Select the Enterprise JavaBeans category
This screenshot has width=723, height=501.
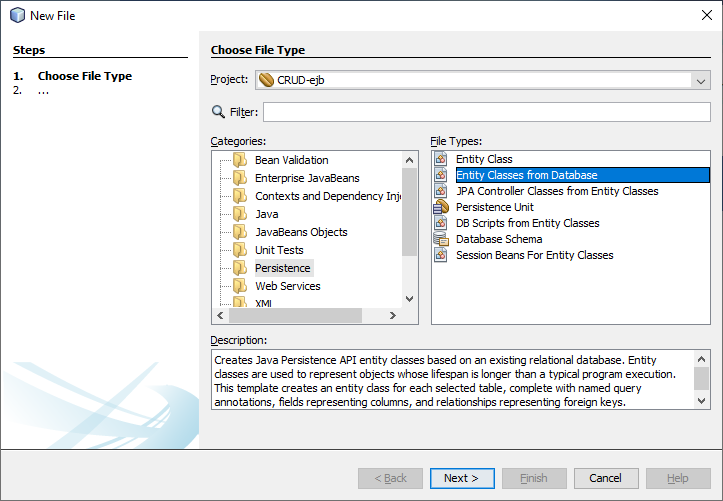(307, 178)
